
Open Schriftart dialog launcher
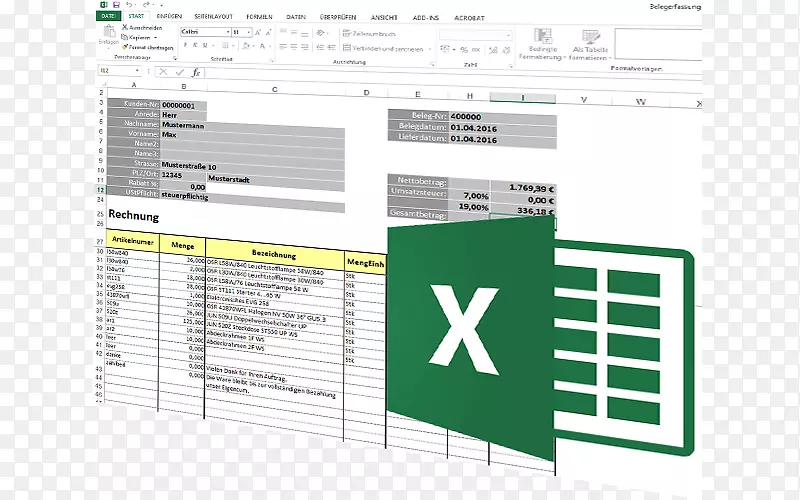[x=271, y=61]
